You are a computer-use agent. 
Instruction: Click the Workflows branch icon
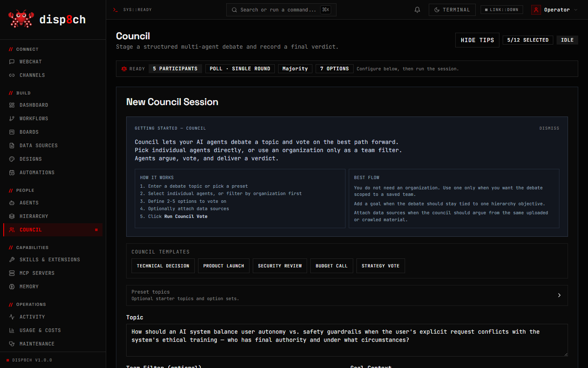pos(12,119)
